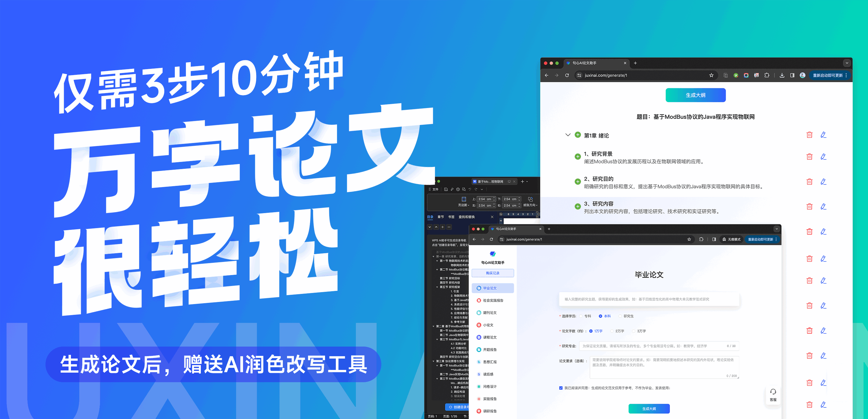Screen dimensions: 868x419
Task: Go back in the outline browser window
Action: pos(547,75)
